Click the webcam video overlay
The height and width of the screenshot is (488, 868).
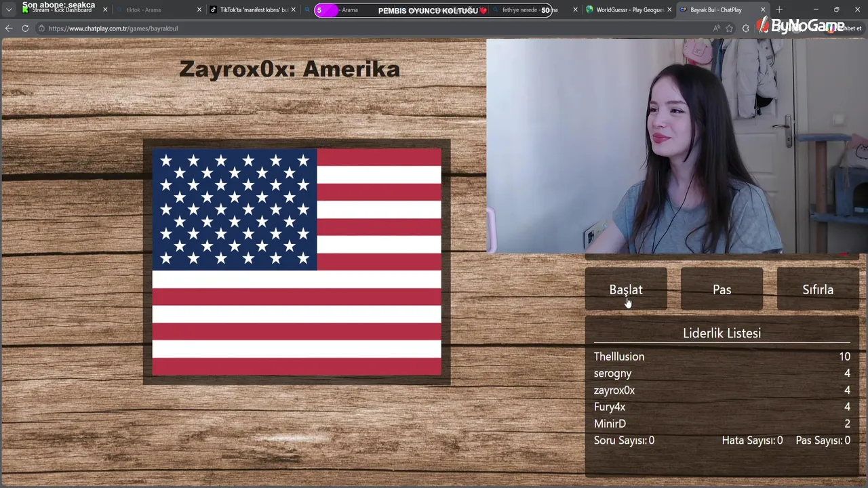click(677, 146)
